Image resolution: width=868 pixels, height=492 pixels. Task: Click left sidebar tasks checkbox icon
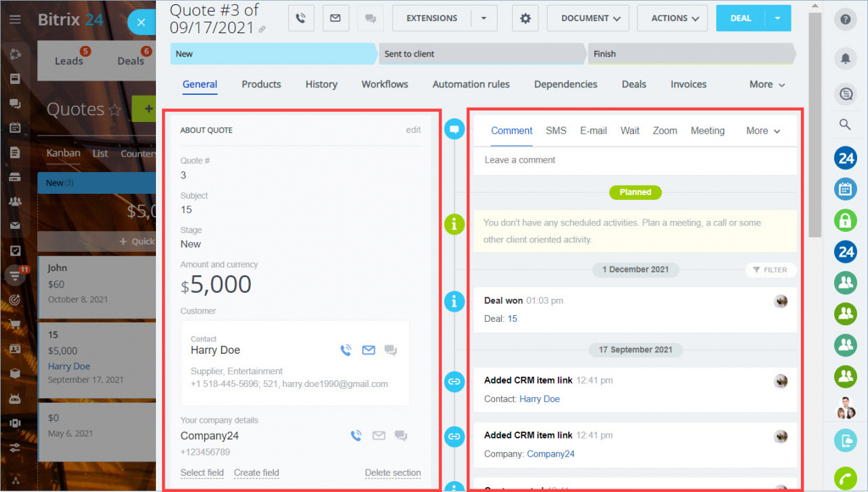[15, 250]
